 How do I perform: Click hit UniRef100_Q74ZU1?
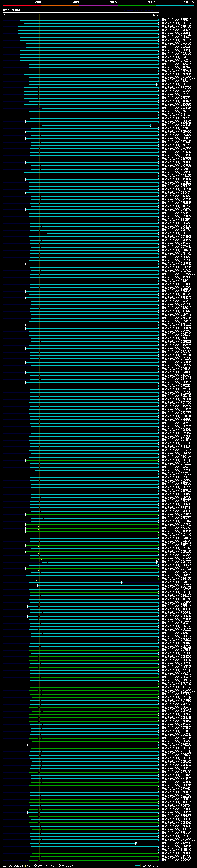coord(177,745)
